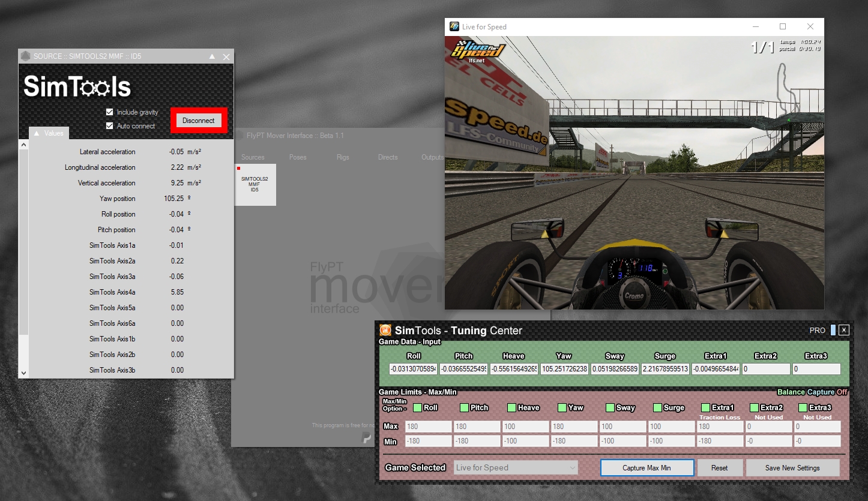Click the 'SimTools Axis3b' row label

pos(112,370)
